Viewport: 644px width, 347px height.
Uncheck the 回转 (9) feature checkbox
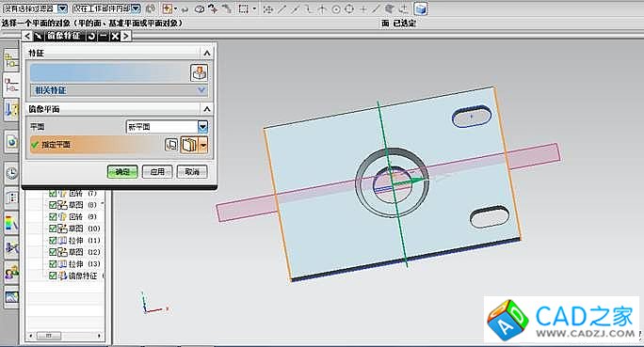pyautogui.click(x=53, y=216)
